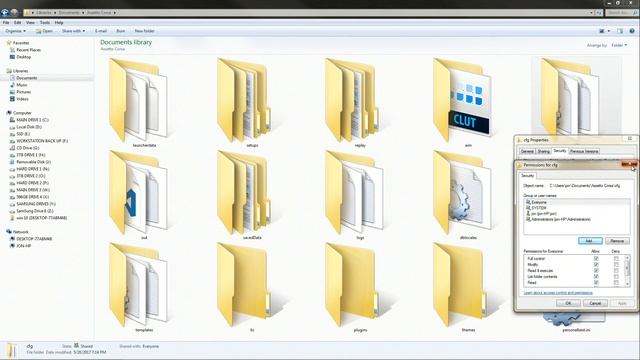Open the File menu
The width and height of the screenshot is (640, 360).
pyautogui.click(x=6, y=22)
